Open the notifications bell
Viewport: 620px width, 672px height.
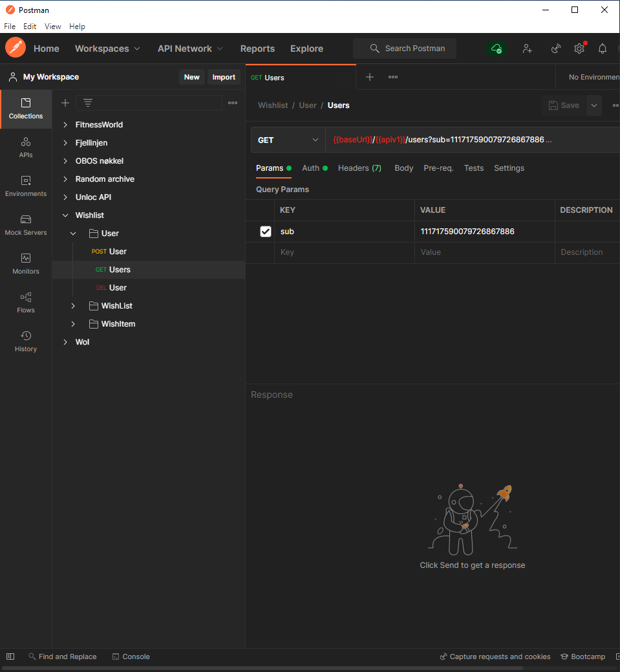point(602,49)
